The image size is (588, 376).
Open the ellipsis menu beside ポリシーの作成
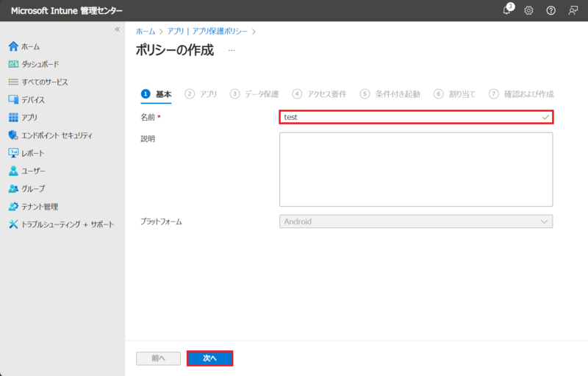(x=232, y=50)
